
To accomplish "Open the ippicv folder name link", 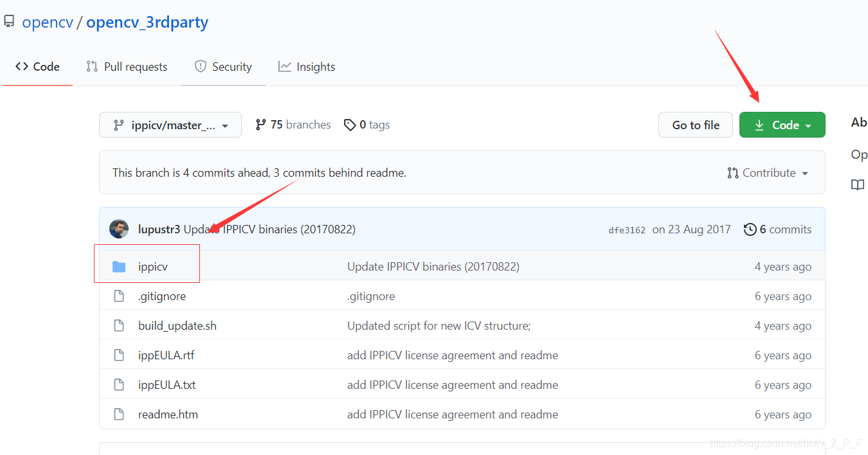I will coord(153,267).
